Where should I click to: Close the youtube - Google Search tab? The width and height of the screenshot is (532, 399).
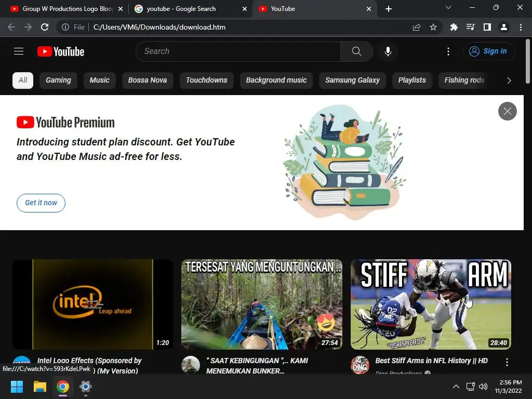245,9
